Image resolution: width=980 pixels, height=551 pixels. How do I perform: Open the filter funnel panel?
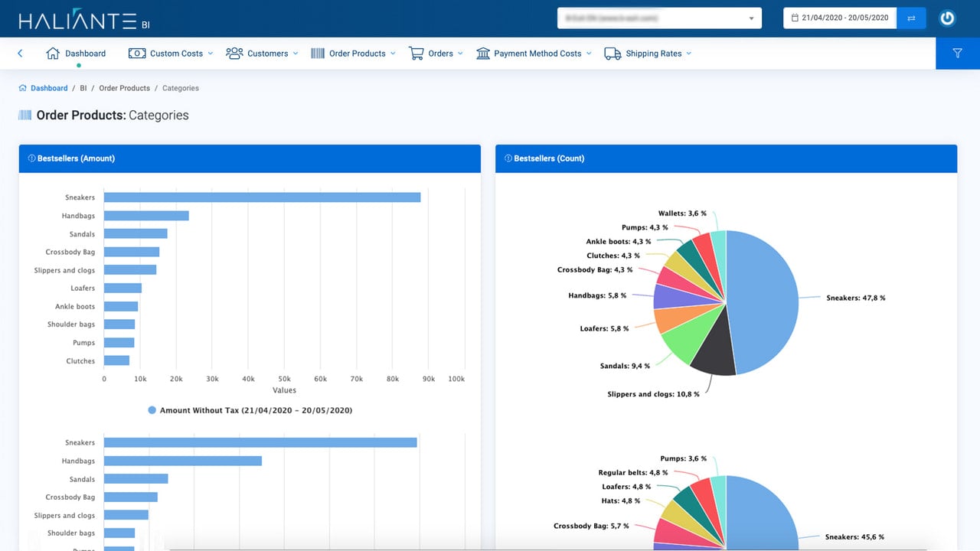[958, 54]
